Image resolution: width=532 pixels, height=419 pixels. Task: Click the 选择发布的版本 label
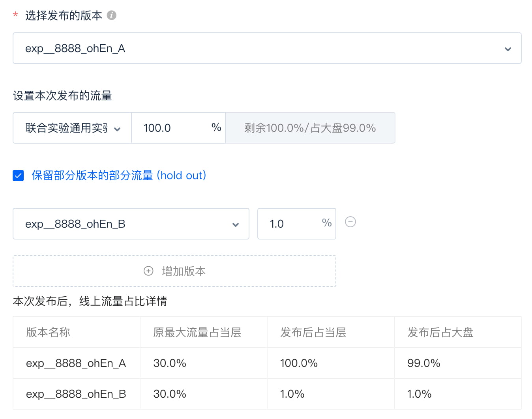64,15
